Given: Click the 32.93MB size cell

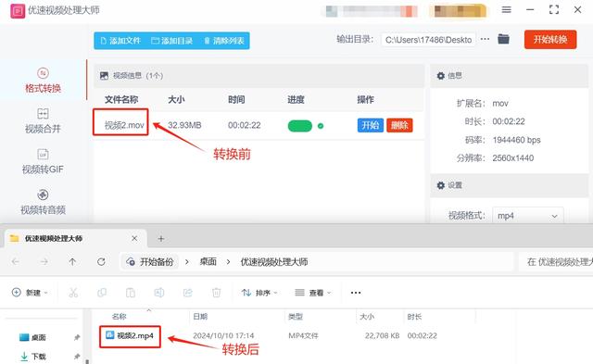Looking at the screenshot, I should click(184, 125).
